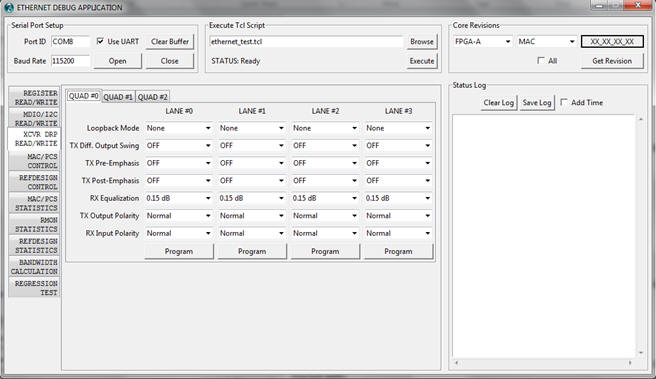This screenshot has width=656, height=379.
Task: Open Lane #2 Loopback Mode dropdown
Action: (325, 128)
